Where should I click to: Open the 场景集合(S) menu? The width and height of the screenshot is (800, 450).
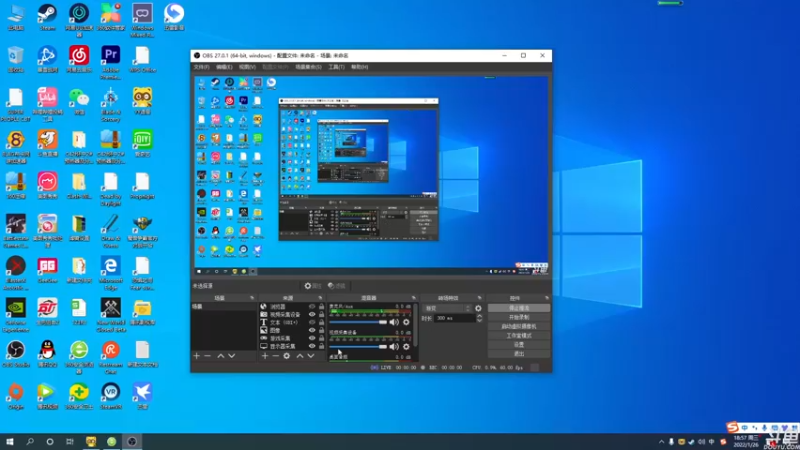(308, 67)
